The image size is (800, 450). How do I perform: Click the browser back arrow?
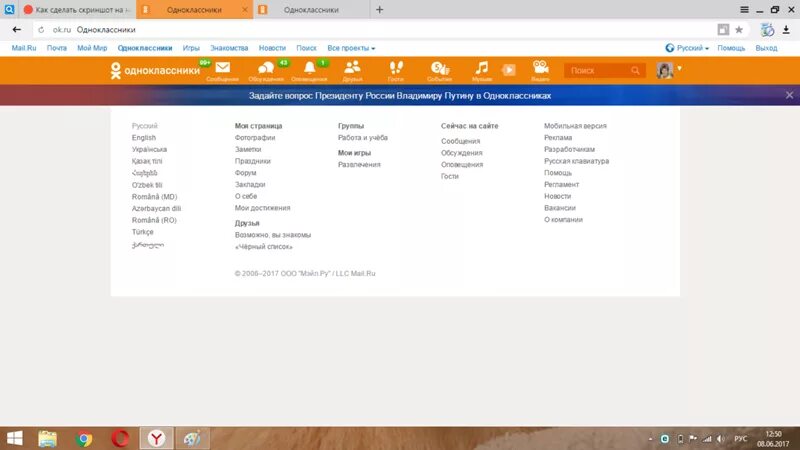(x=16, y=30)
